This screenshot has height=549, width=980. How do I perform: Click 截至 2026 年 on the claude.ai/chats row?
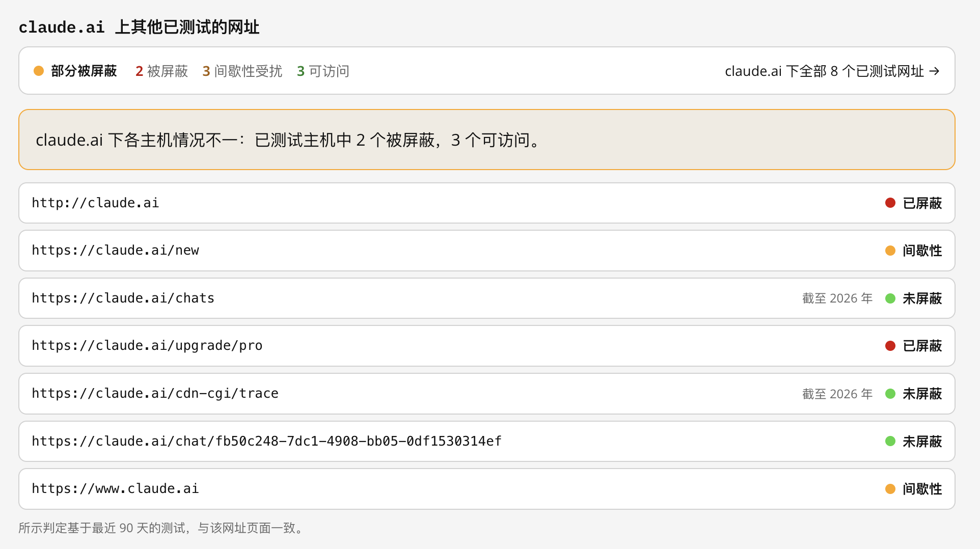click(x=837, y=298)
